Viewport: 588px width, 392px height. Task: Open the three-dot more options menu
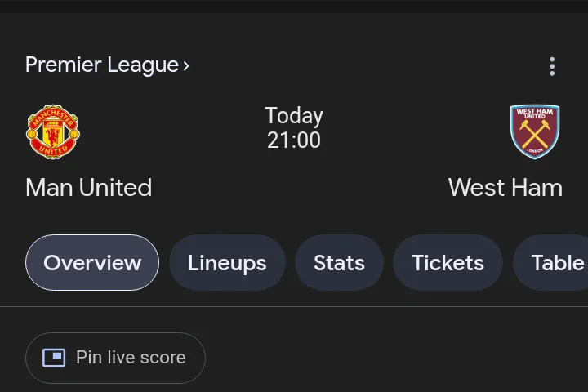552,66
